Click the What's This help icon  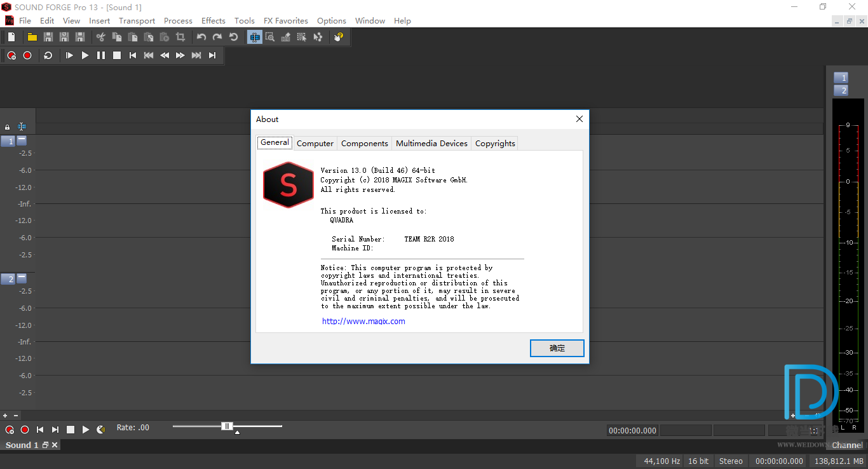[x=338, y=37]
